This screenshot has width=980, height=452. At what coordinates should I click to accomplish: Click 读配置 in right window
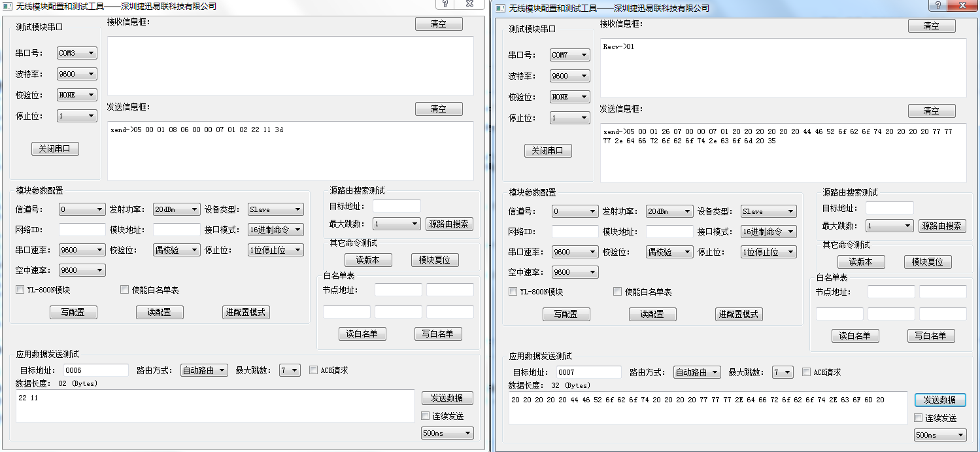652,314
